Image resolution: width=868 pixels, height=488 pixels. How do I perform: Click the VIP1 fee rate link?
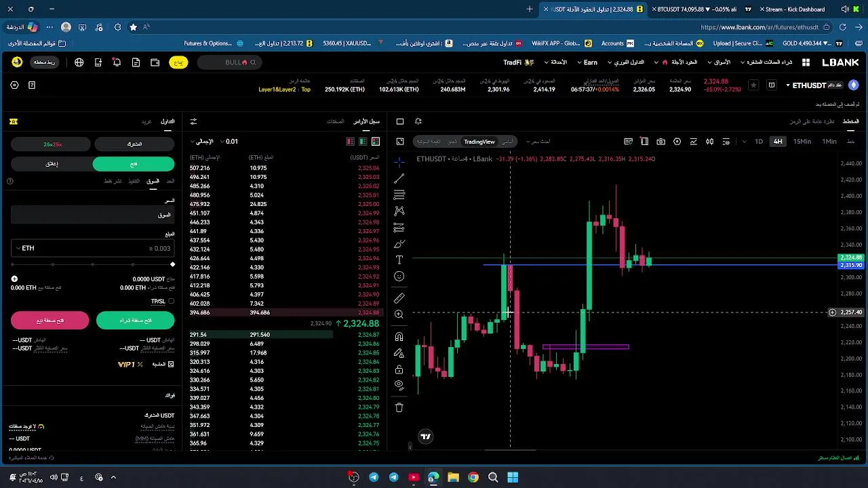[x=130, y=365]
